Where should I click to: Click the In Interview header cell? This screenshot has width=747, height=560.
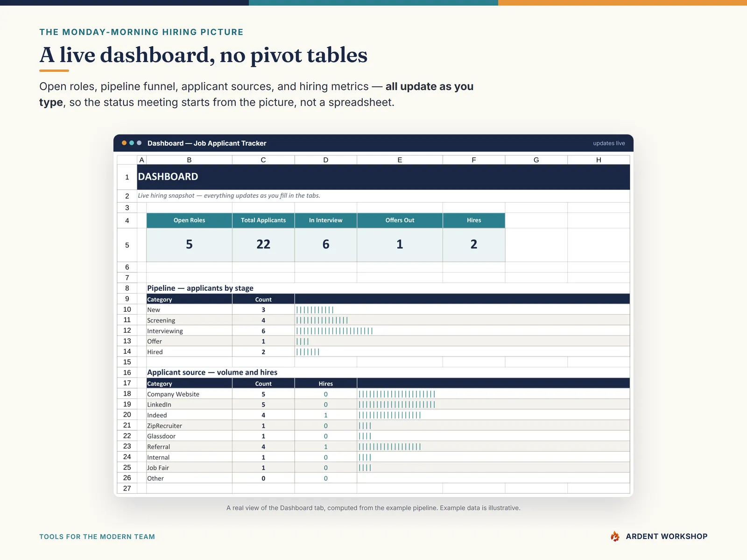click(326, 220)
